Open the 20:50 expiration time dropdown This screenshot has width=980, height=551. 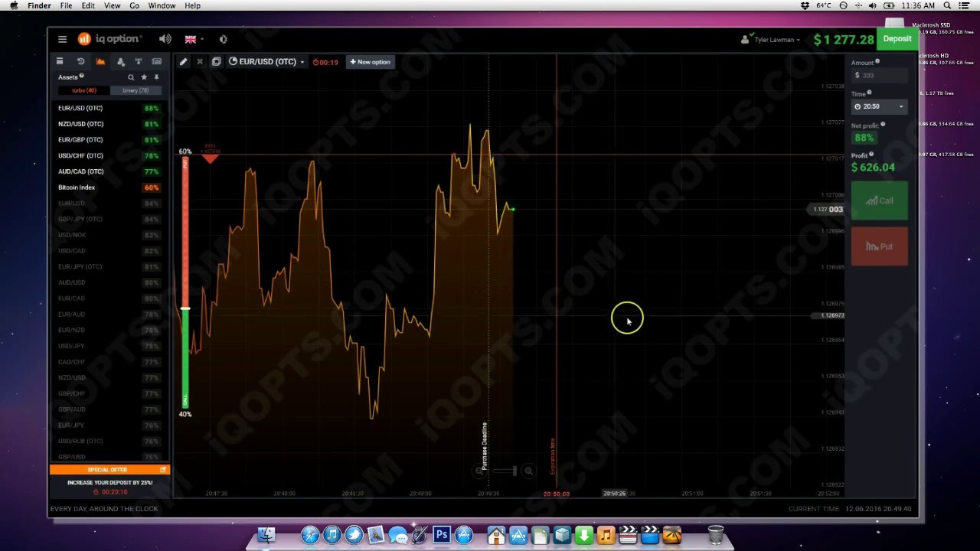[879, 106]
